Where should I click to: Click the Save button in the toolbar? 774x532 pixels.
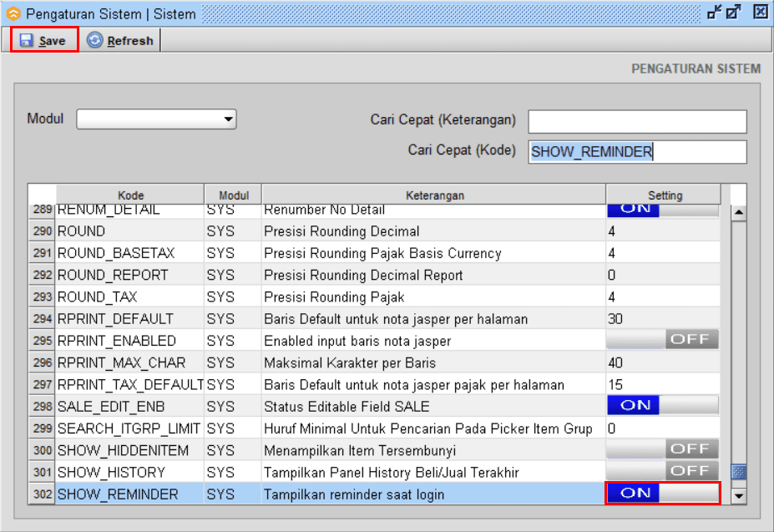pos(44,40)
